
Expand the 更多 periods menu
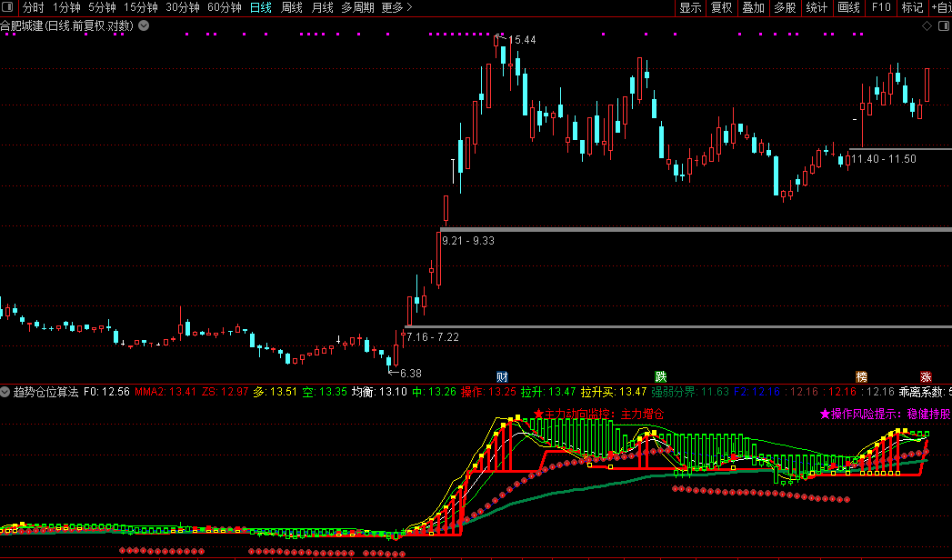click(397, 7)
